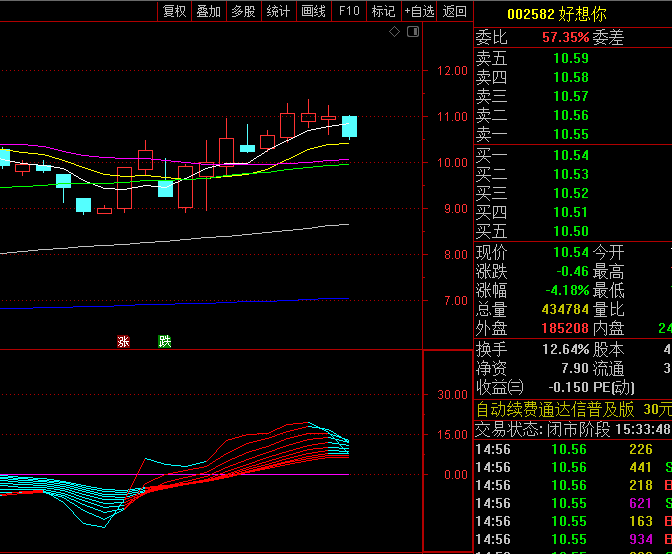Open the 统计 statistics tool
This screenshot has height=554, width=672.
278,11
